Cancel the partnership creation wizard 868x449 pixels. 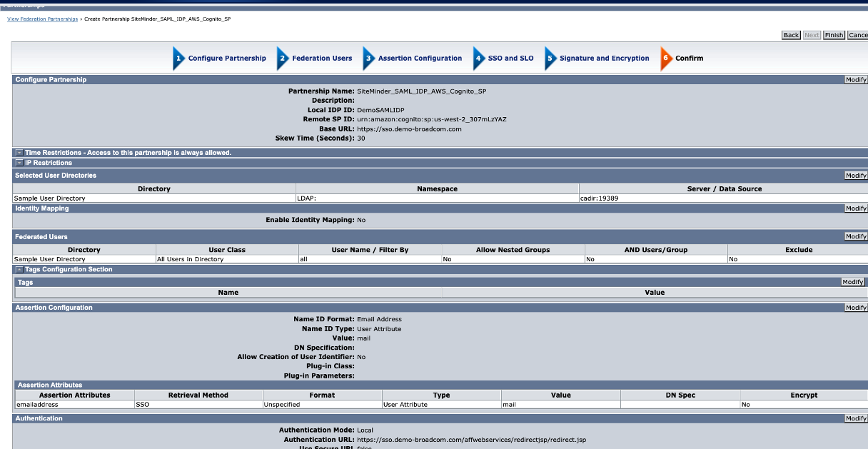tap(858, 35)
